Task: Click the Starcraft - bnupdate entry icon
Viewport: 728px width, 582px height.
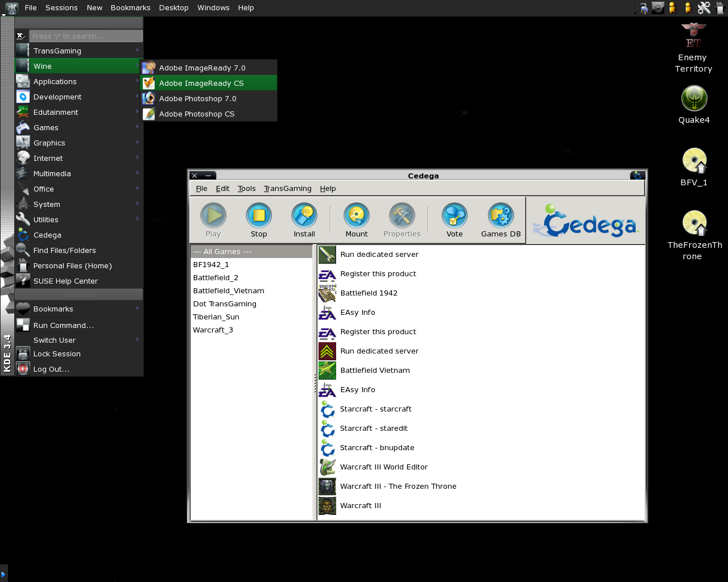Action: click(327, 448)
